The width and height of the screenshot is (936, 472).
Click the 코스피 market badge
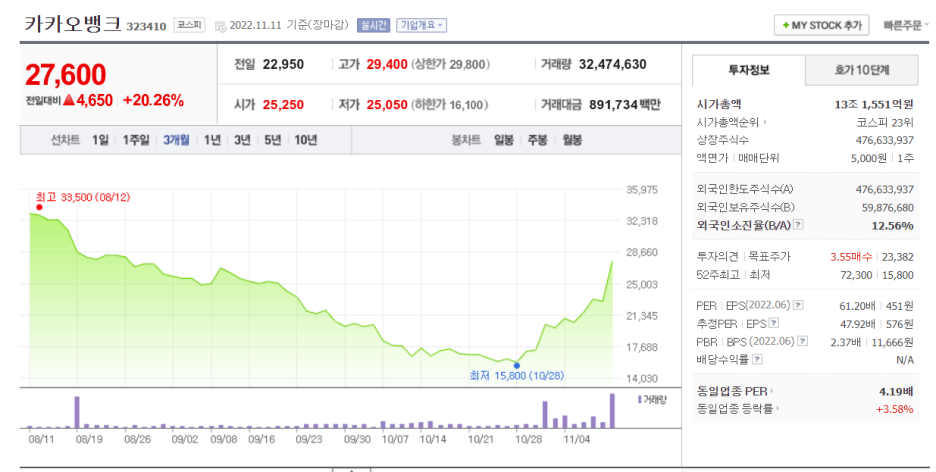tap(189, 26)
